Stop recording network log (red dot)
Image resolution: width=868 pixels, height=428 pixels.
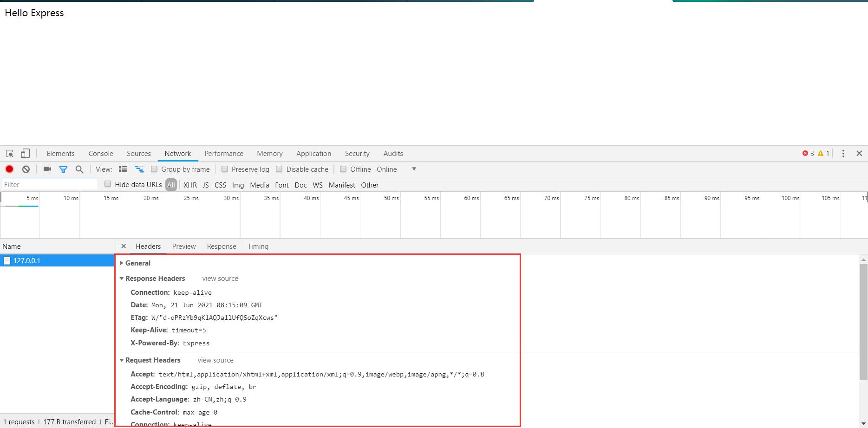[x=9, y=169]
